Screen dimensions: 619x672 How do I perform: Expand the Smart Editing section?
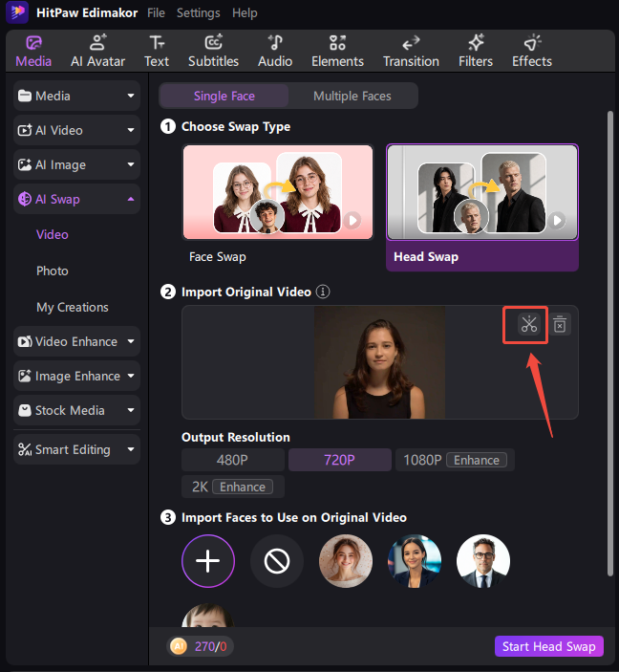pyautogui.click(x=76, y=449)
